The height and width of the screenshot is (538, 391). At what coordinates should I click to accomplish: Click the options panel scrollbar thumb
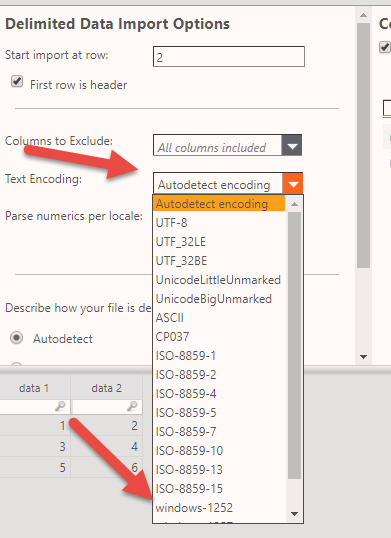coord(364,145)
